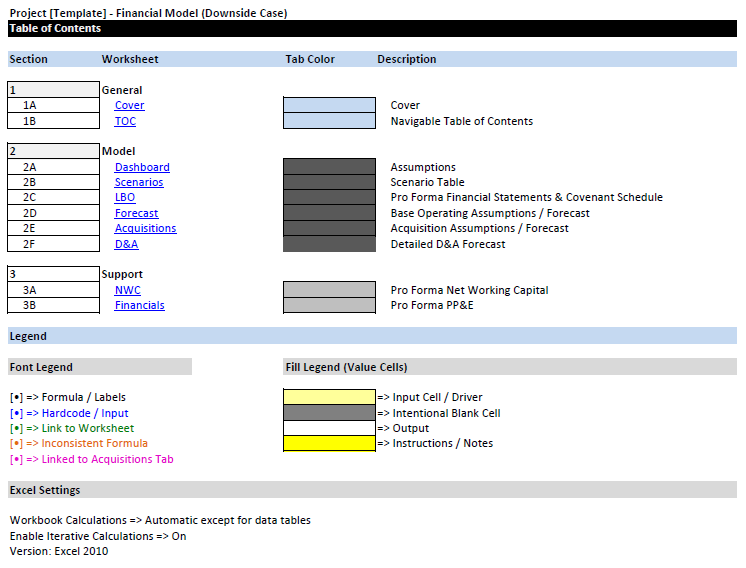Select section cell 2A
The image size is (746, 568).
coord(53,167)
